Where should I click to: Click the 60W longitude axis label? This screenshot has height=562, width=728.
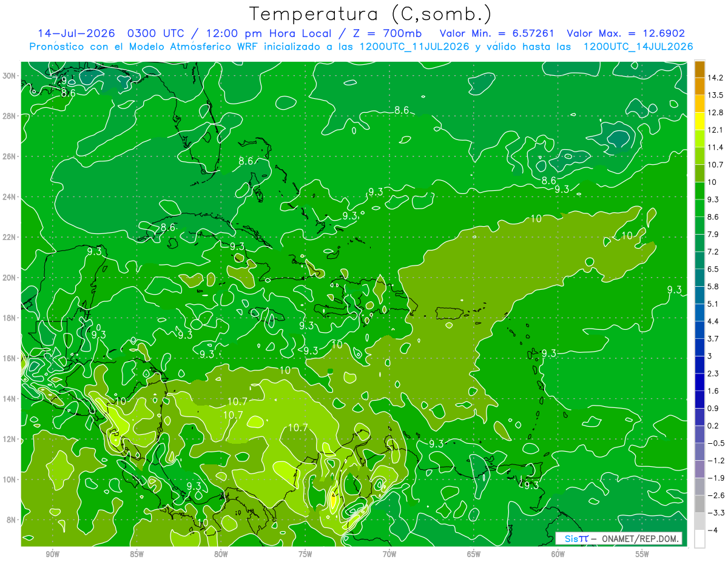coord(558,554)
